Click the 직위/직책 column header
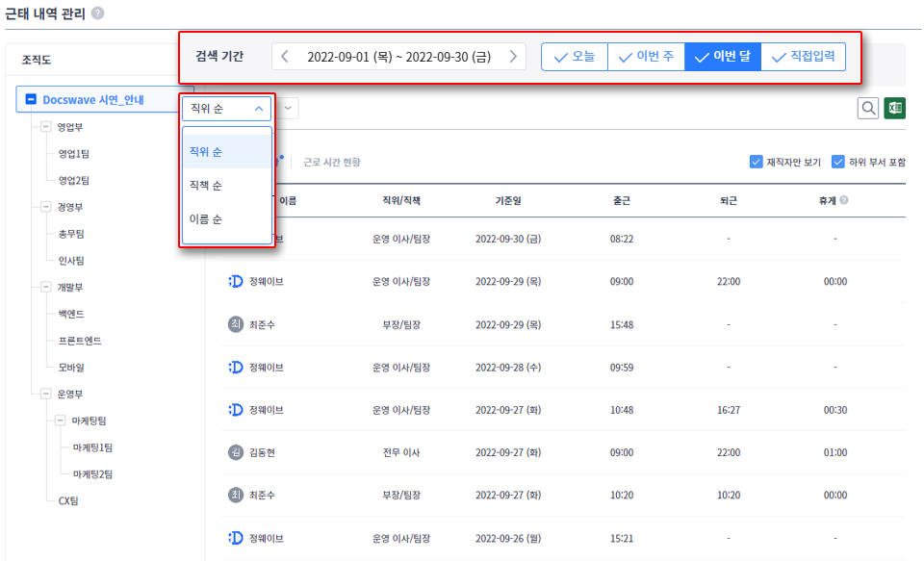Image resolution: width=924 pixels, height=561 pixels. 401,200
